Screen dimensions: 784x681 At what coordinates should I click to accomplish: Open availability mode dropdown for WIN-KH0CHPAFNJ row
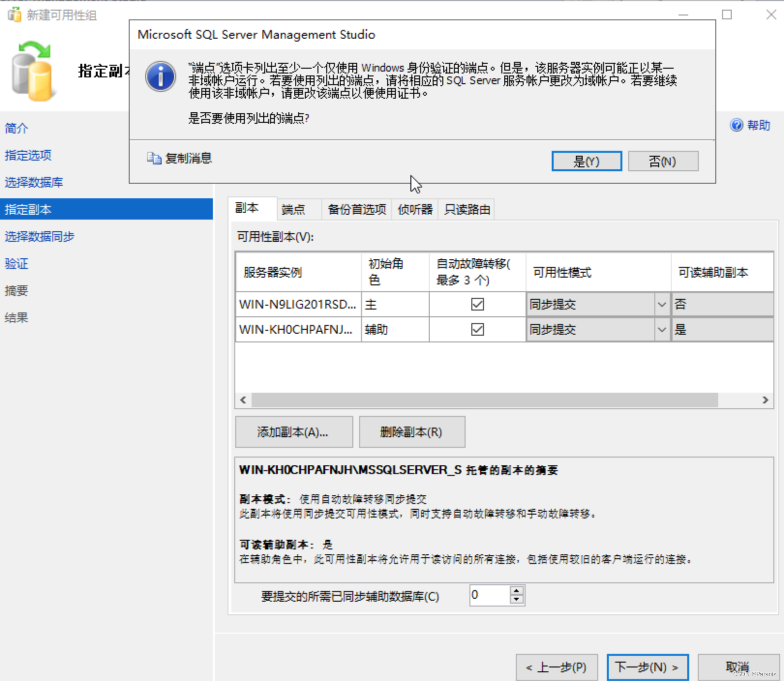click(662, 330)
